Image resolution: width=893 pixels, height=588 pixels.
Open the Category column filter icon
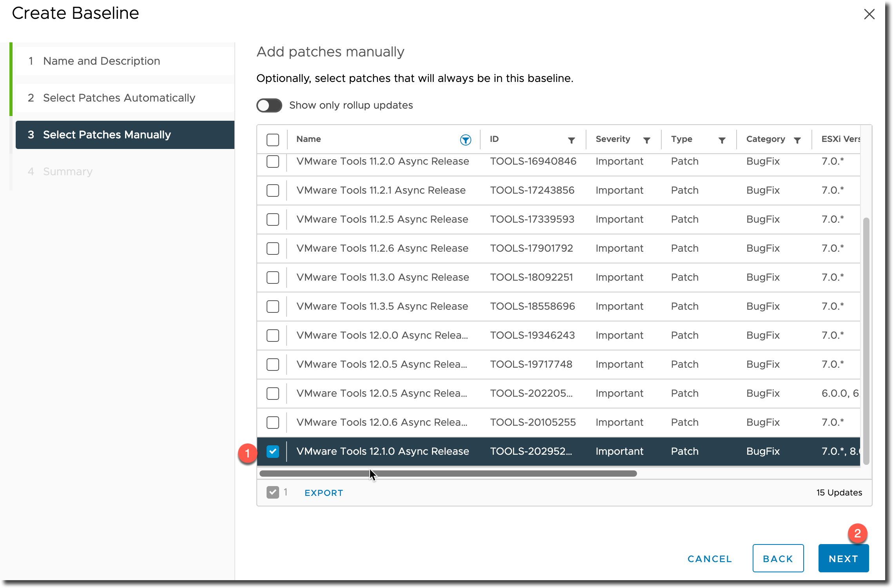797,140
